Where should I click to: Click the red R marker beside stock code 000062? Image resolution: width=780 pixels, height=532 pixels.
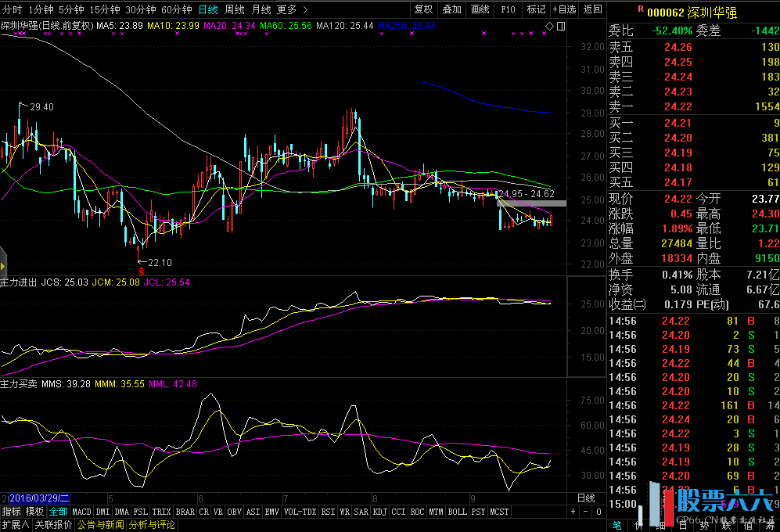point(641,9)
